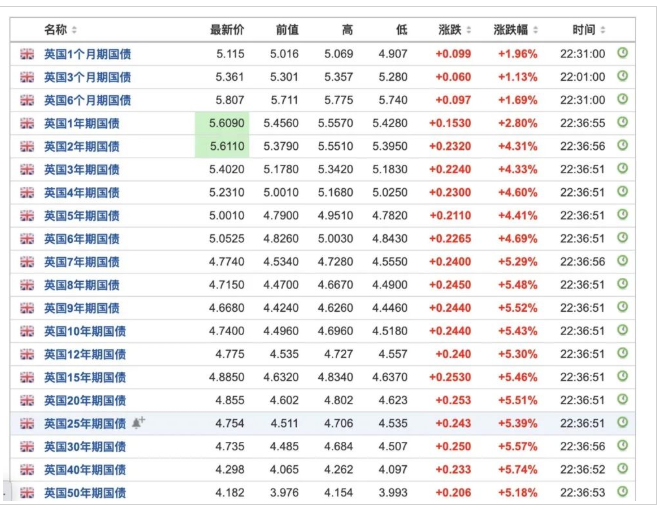Click the clock icon for 英国3个月期国债
The width and height of the screenshot is (660, 510).
pos(622,76)
